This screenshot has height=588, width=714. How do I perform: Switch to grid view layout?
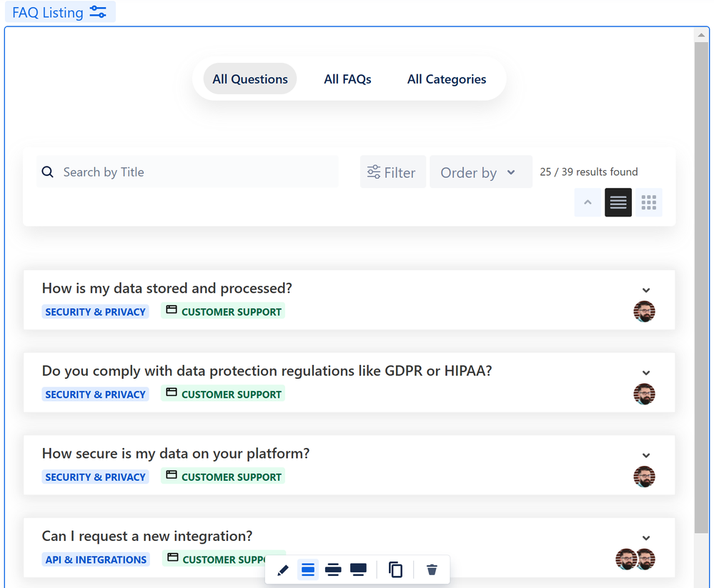coord(648,202)
